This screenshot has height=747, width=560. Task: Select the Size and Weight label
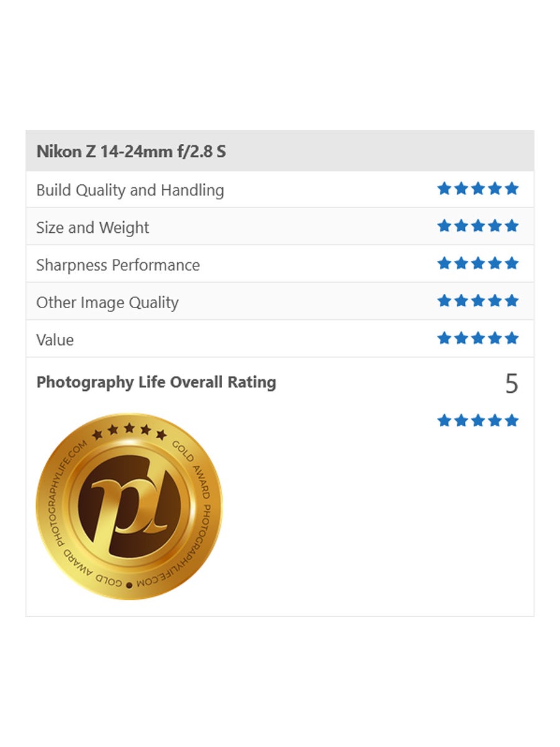[x=93, y=228]
